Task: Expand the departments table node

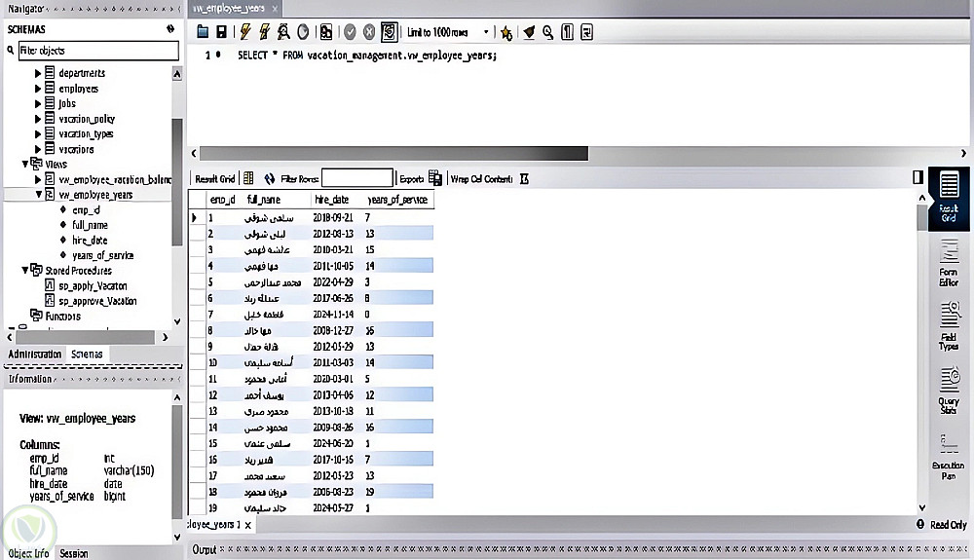Action: pyautogui.click(x=38, y=73)
